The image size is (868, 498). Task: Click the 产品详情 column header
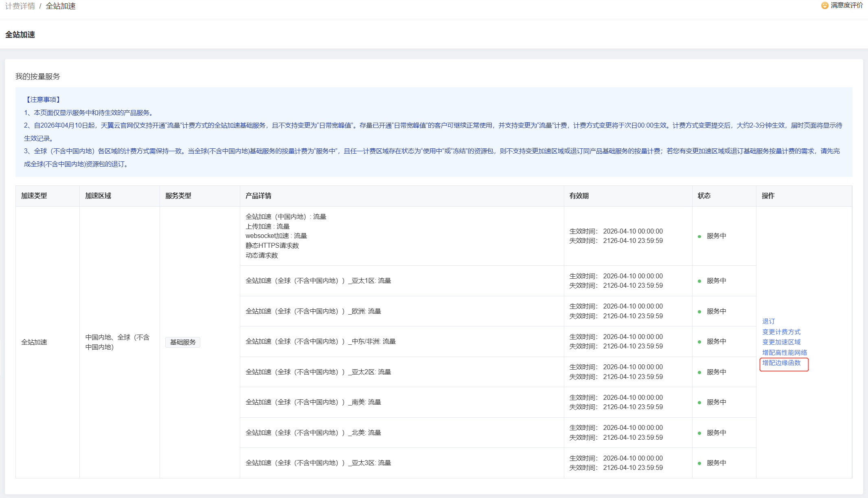(258, 196)
